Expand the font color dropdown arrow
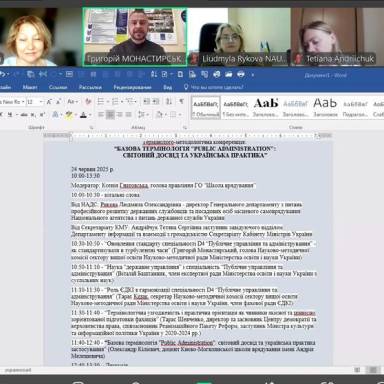 click(x=90, y=115)
